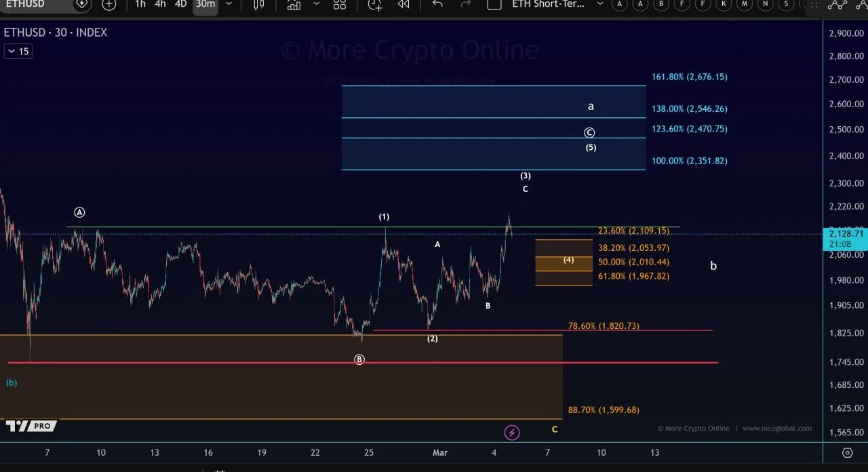The width and height of the screenshot is (868, 472).
Task: Click the purple lightning marker on the chart
Action: pos(512,432)
